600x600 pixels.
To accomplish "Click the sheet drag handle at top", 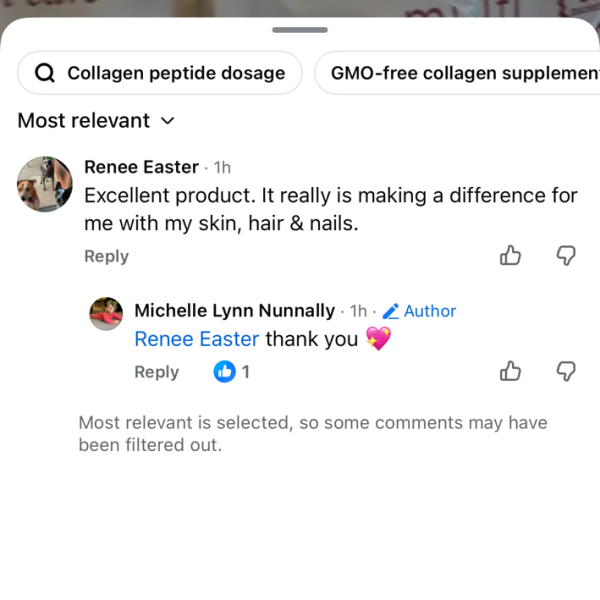I will [300, 30].
